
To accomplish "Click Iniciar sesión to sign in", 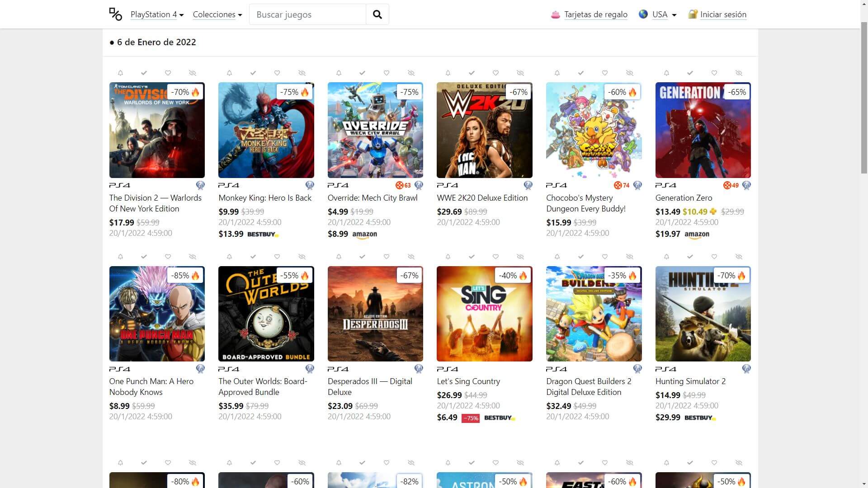I will click(723, 14).
